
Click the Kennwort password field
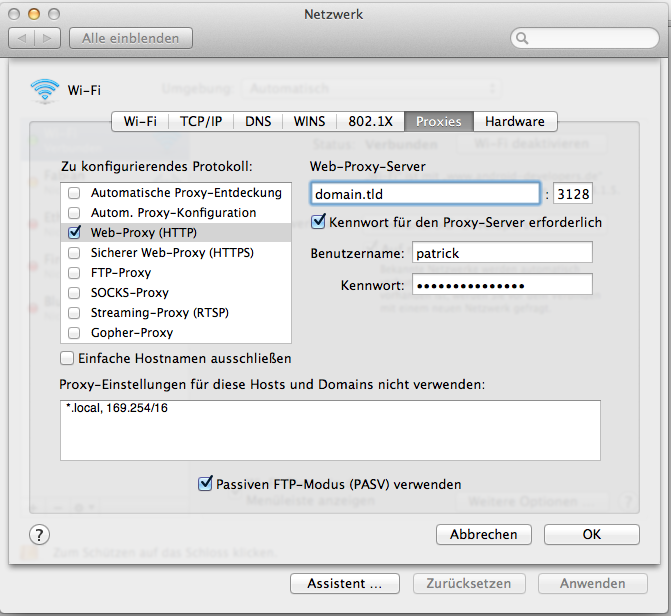point(502,285)
